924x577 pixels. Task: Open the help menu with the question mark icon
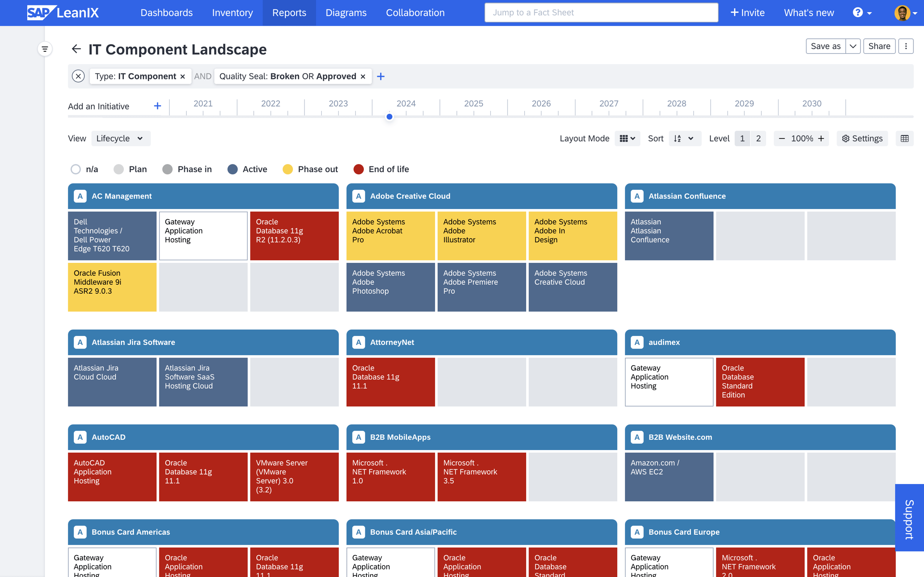click(858, 13)
